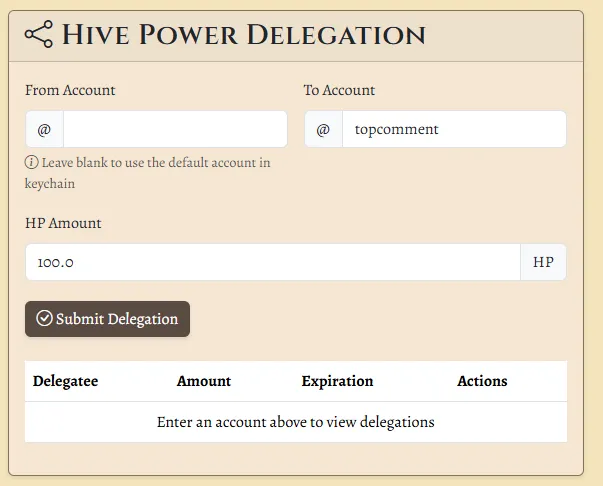The width and height of the screenshot is (603, 486).
Task: Click the To Account label
Action: click(x=339, y=90)
